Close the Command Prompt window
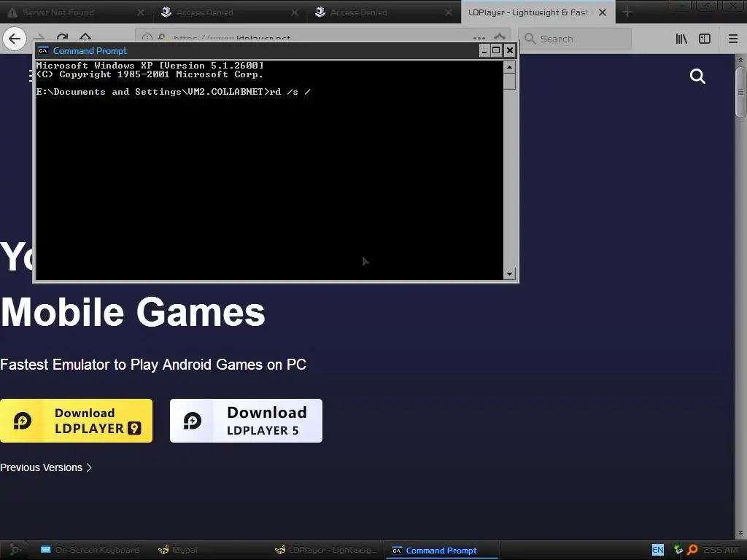Screen dimensions: 747x560 coord(510,50)
